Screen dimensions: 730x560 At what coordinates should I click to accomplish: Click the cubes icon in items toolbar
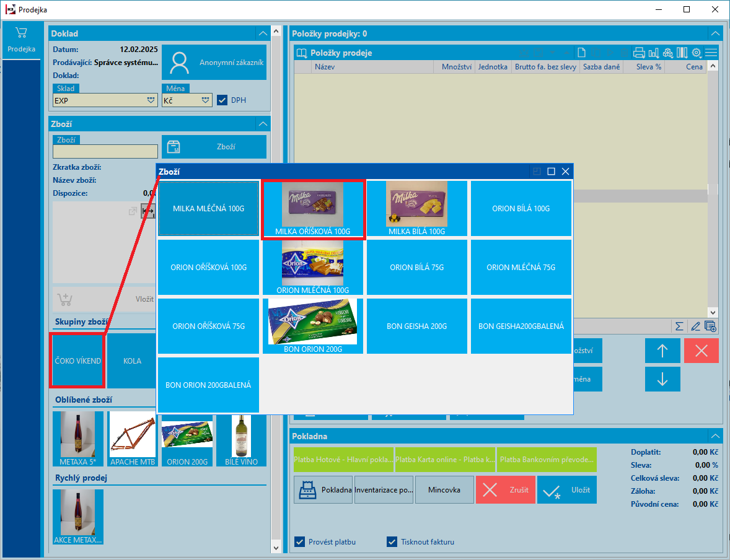click(668, 53)
